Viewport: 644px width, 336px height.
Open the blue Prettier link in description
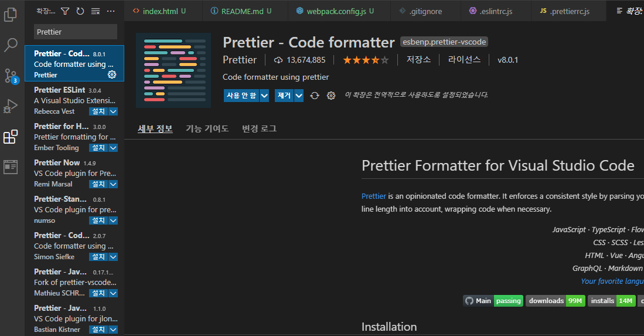(x=373, y=196)
